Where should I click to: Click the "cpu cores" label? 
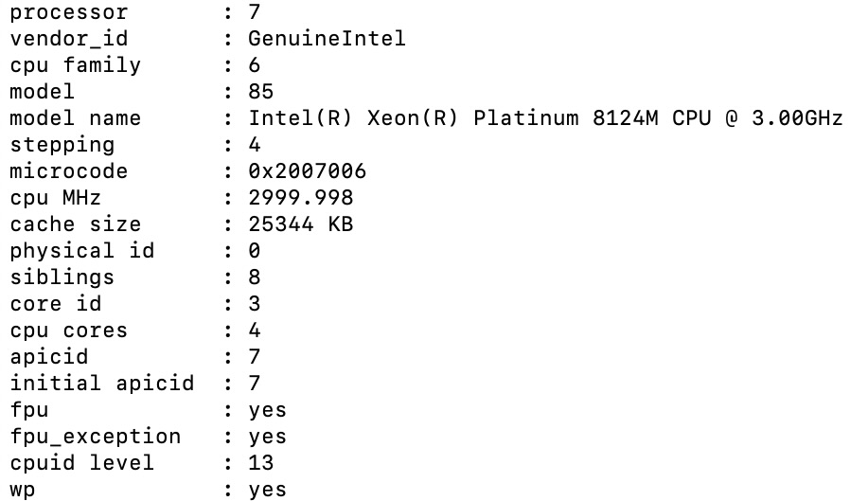(x=69, y=331)
